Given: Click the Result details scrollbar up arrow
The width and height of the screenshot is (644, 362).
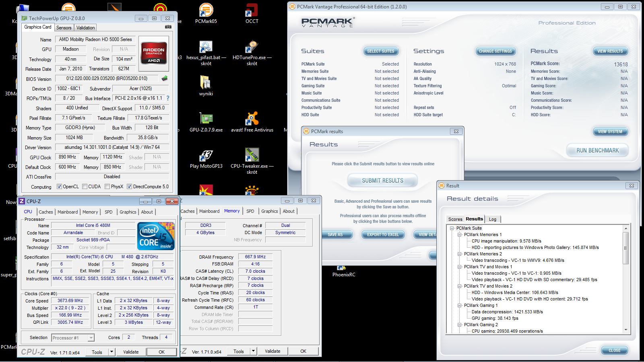Looking at the screenshot, I should [626, 228].
